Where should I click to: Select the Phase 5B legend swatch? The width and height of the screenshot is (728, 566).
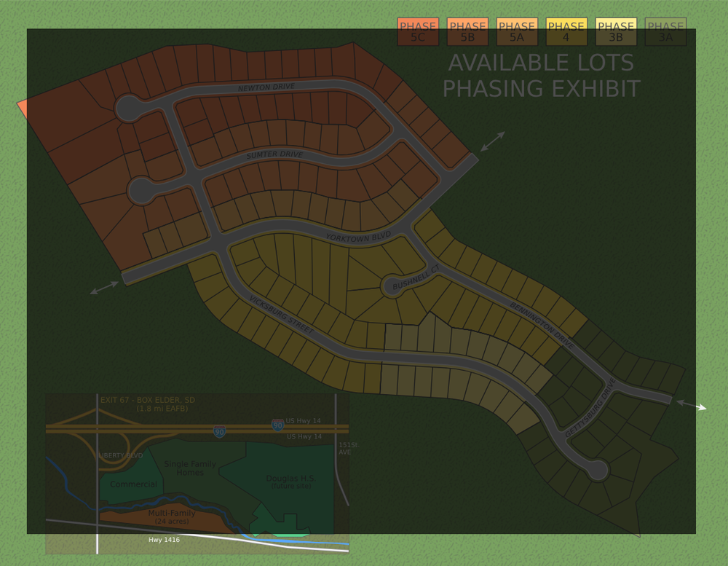(x=467, y=31)
